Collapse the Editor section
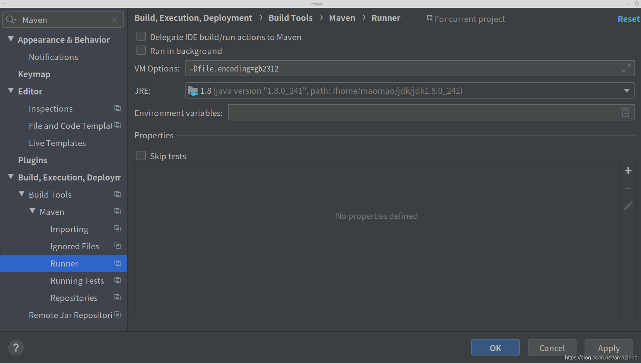 click(11, 90)
